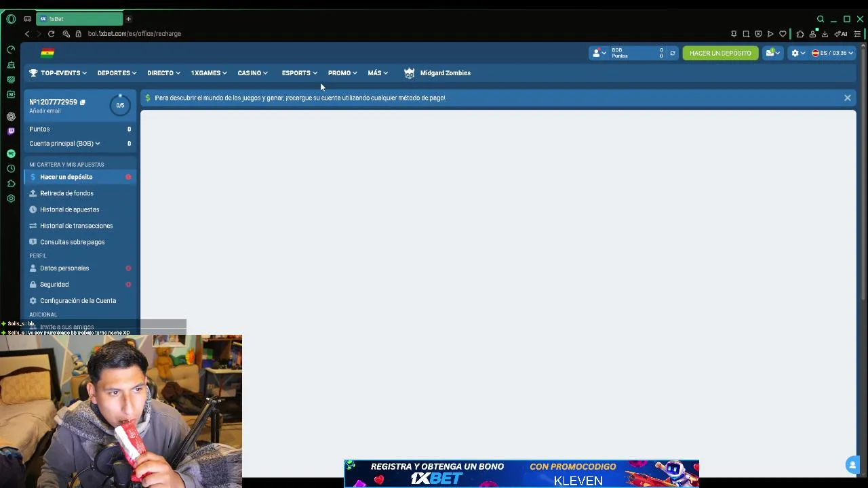Open ChatGPT icon in Opera sidebar
The width and height of the screenshot is (868, 488).
[x=11, y=117]
